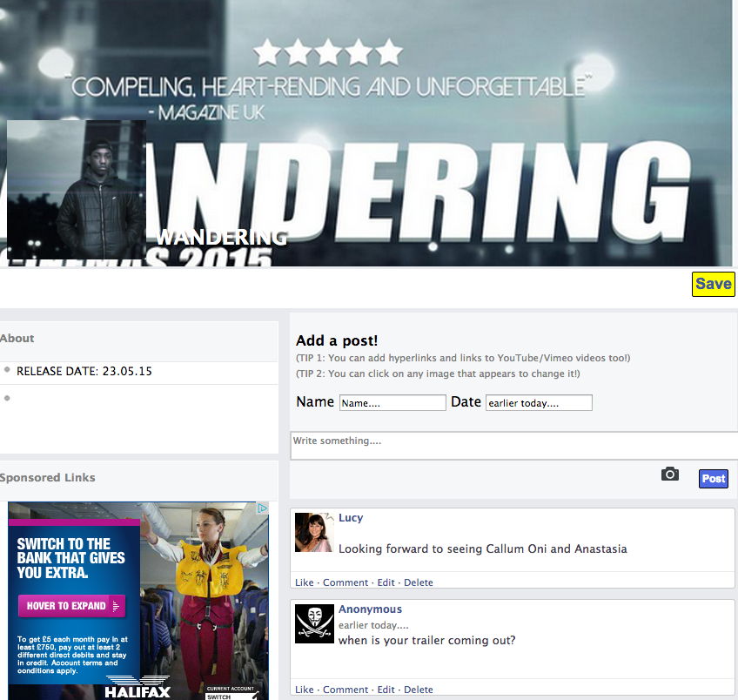
Task: Open the AdChoices icon on Halifax ad
Action: 262,508
